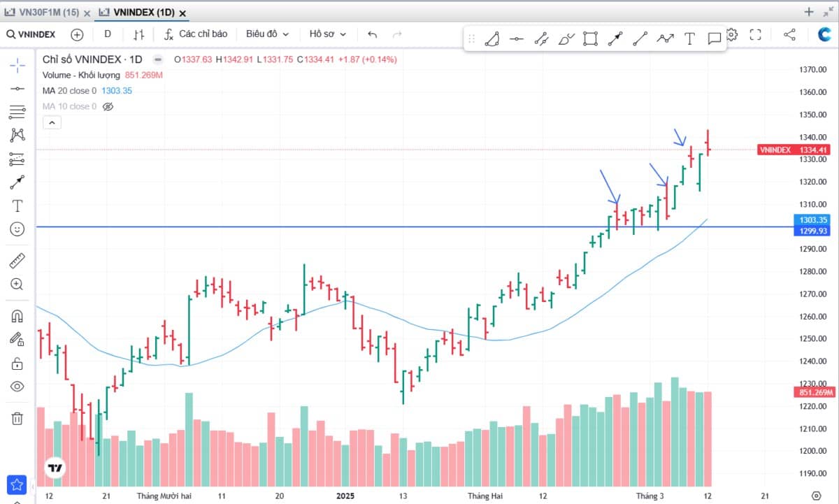The image size is (839, 504).
Task: Open the D timeframe interval selector
Action: click(108, 34)
